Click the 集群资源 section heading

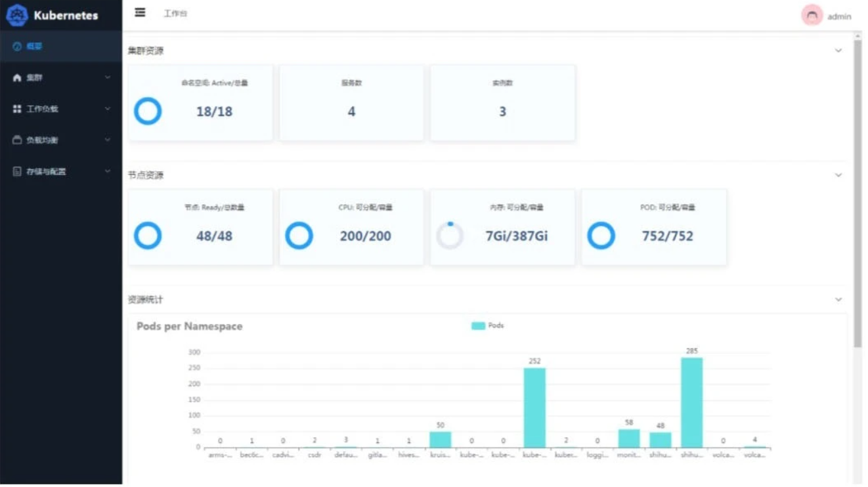click(146, 51)
